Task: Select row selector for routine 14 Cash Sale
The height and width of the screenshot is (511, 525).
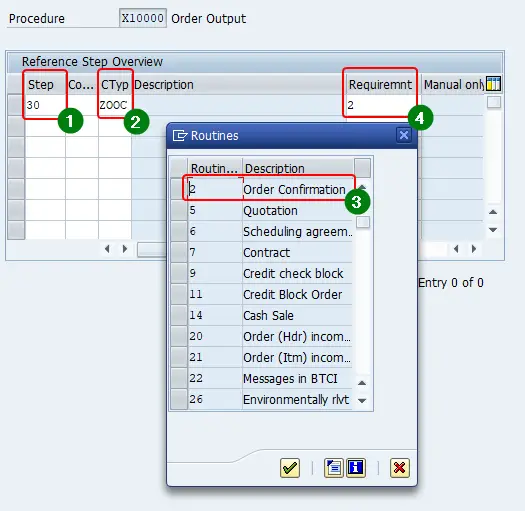Action: (x=179, y=315)
